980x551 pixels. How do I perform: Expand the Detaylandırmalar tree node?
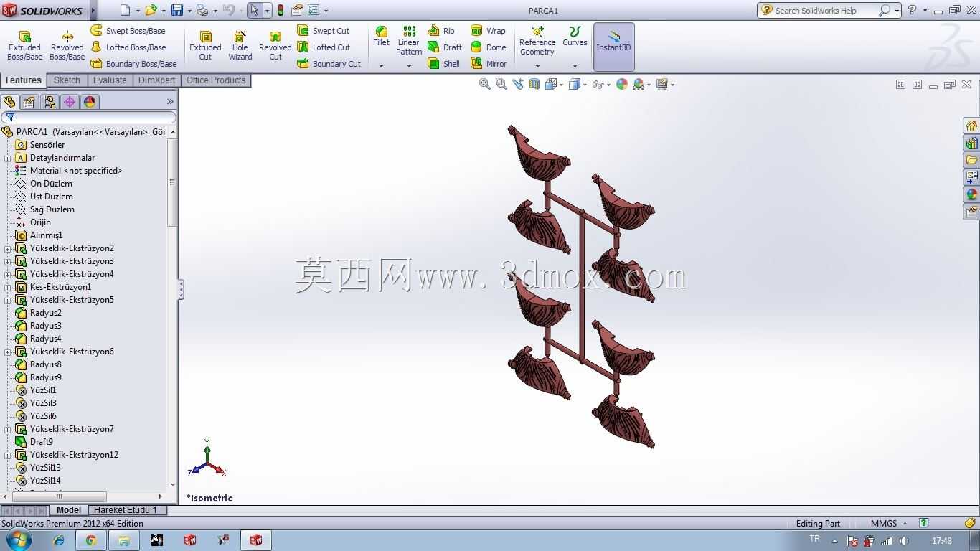tap(7, 158)
